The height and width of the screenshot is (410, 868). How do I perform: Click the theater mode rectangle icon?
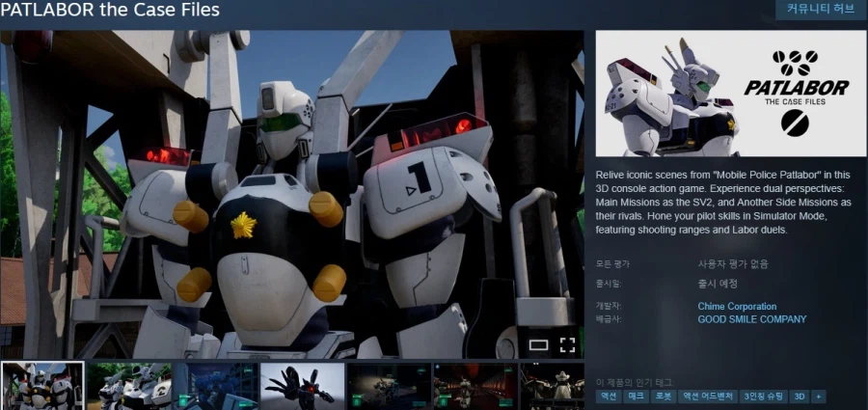coord(537,344)
